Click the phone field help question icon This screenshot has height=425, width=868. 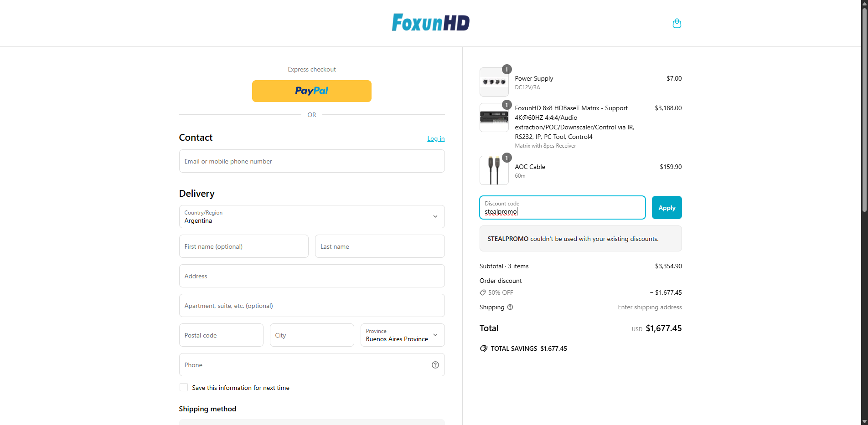[x=435, y=365]
